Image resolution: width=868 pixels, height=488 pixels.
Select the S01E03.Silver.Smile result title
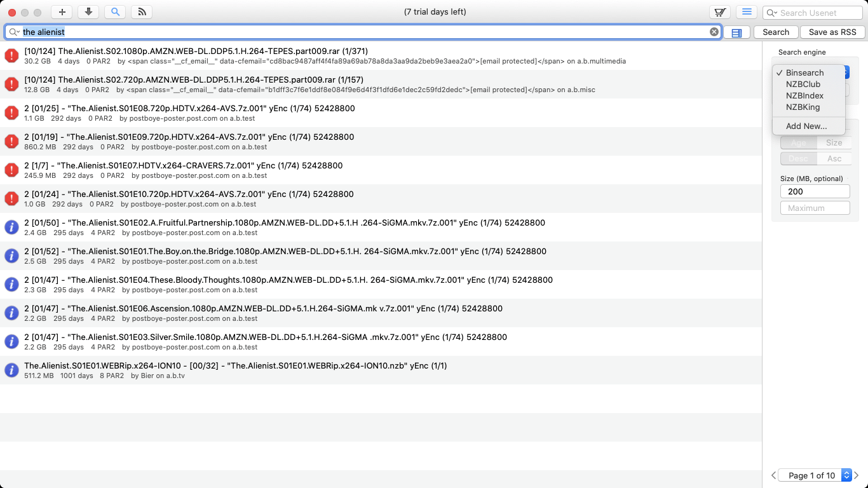click(x=266, y=337)
